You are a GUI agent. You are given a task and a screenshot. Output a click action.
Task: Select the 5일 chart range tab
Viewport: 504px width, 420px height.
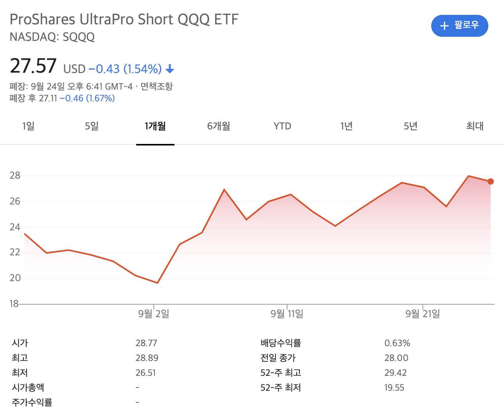[x=92, y=126]
